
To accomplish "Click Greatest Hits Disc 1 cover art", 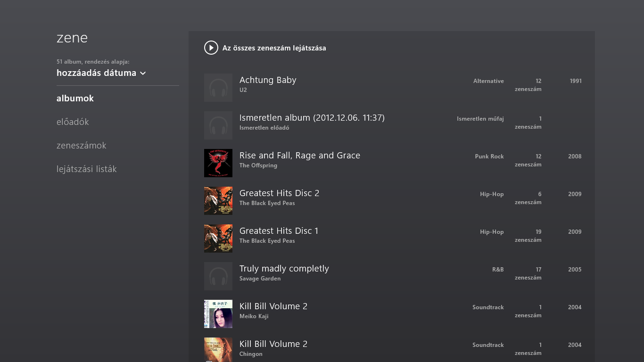I will [x=218, y=239].
